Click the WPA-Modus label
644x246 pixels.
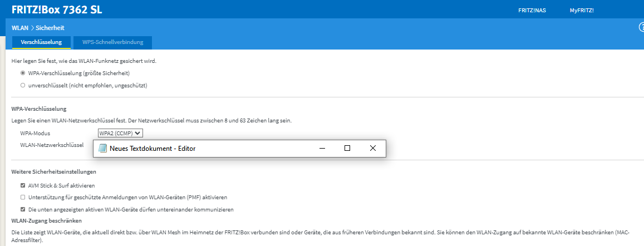(35, 133)
